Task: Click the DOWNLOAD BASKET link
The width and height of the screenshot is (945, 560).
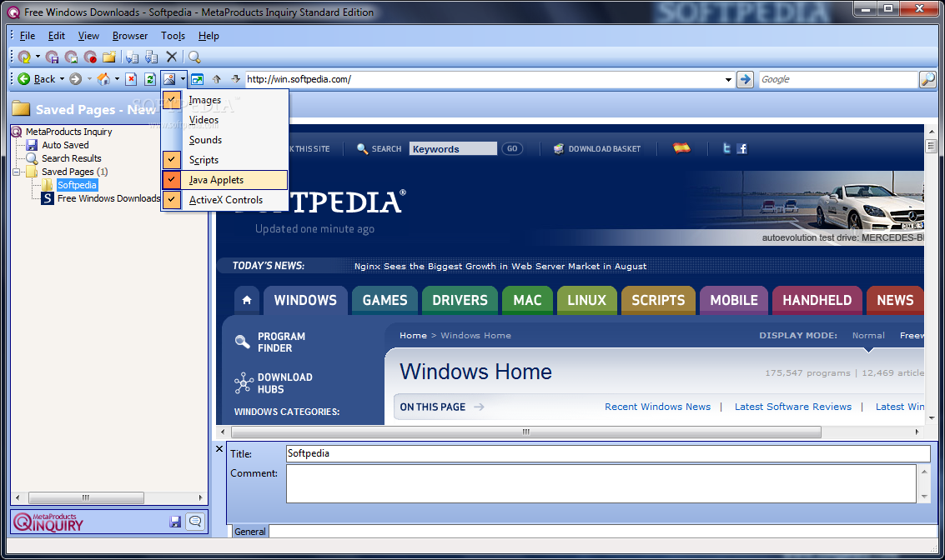Action: [x=605, y=148]
